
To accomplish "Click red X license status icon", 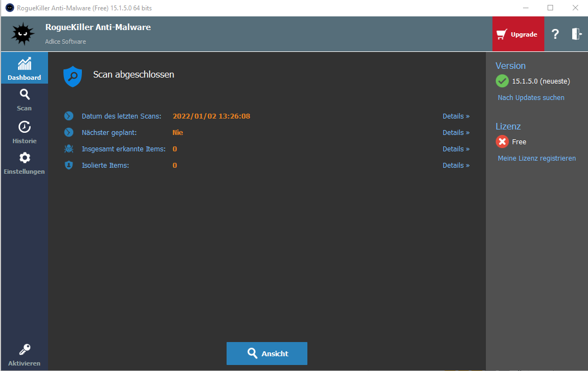I will coord(502,142).
